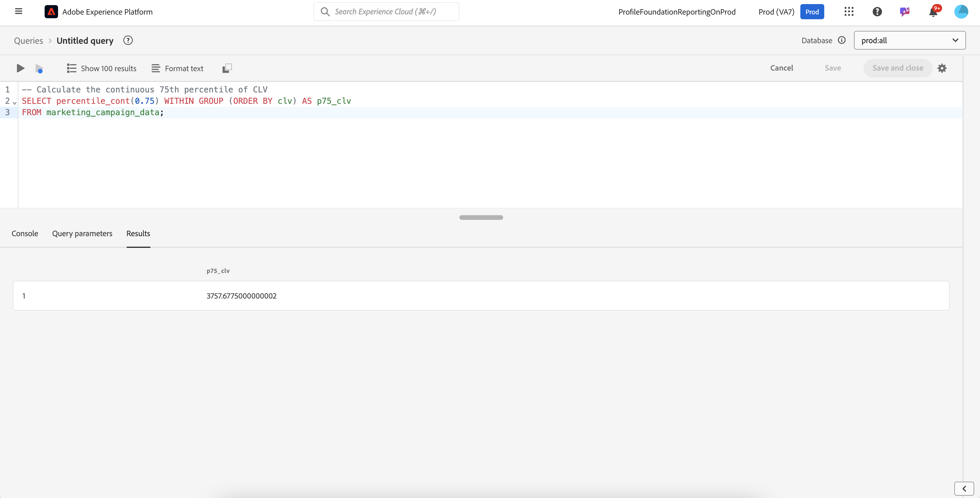Open the hamburger navigation menu
The width and height of the screenshot is (980, 498).
(19, 11)
